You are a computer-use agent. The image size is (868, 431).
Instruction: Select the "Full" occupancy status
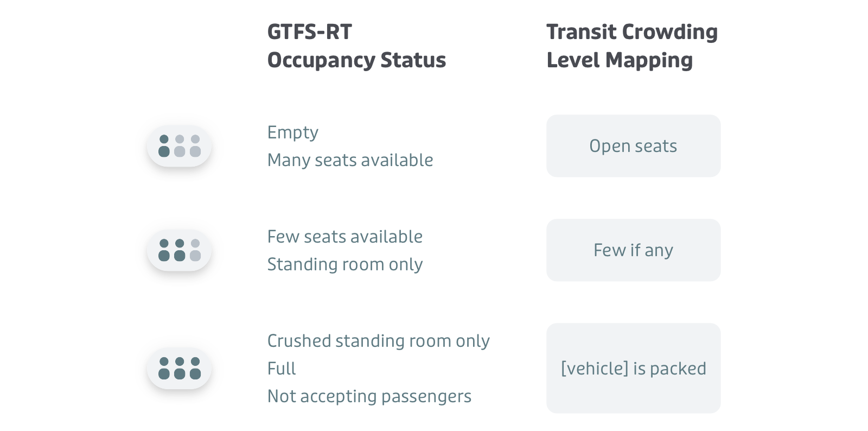click(x=282, y=369)
